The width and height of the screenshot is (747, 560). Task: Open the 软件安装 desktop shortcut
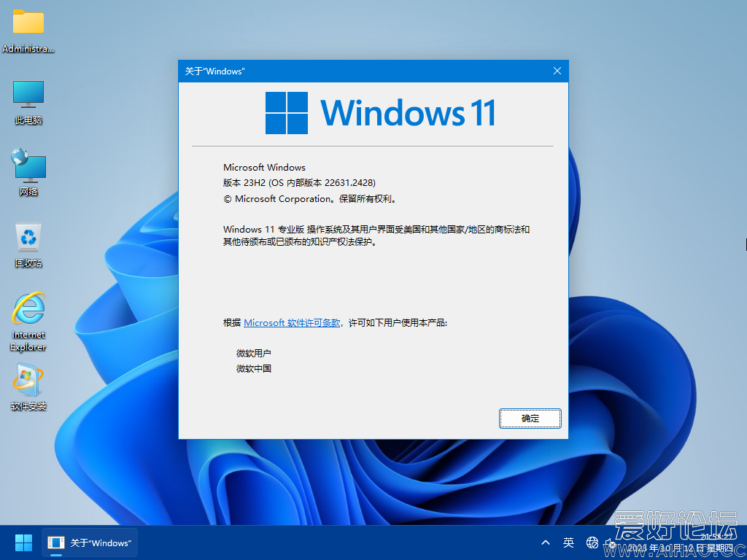[x=28, y=383]
